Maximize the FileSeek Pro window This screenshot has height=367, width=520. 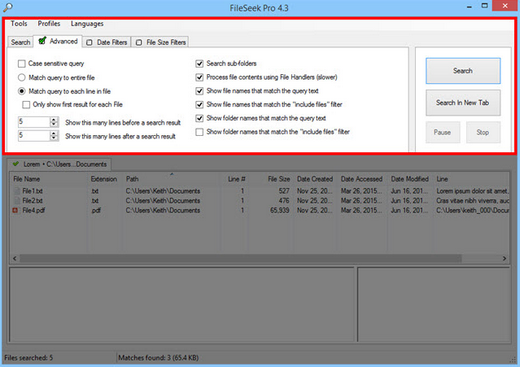485,6
